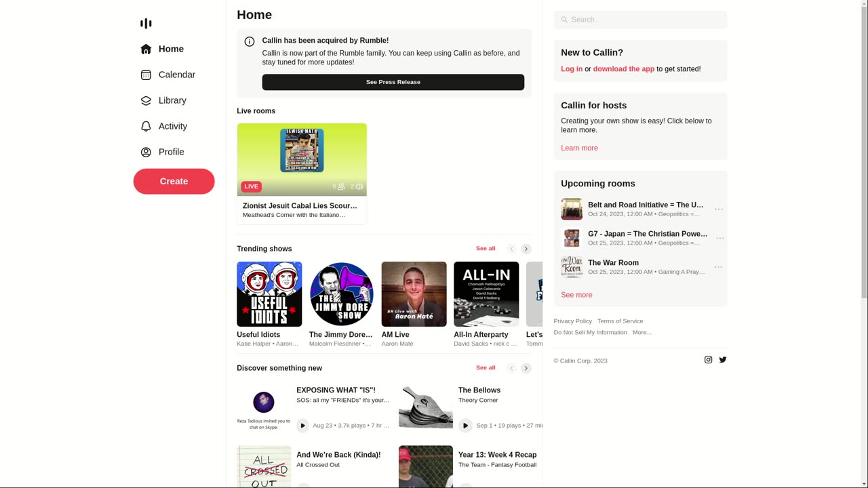
Task: Click the Callin logo icon
Action: pyautogui.click(x=146, y=24)
